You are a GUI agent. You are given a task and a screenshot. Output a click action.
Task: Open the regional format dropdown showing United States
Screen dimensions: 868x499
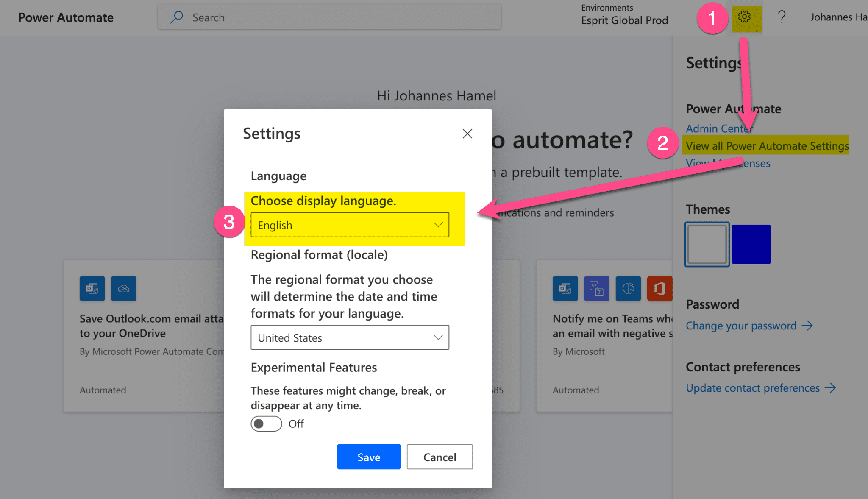(349, 337)
